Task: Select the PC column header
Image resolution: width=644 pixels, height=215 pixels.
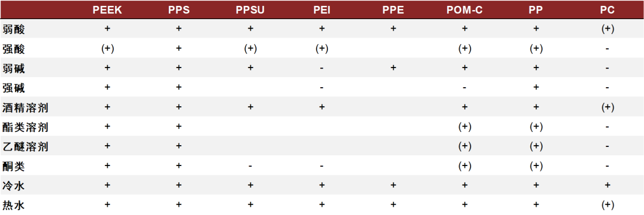Action: 607,10
